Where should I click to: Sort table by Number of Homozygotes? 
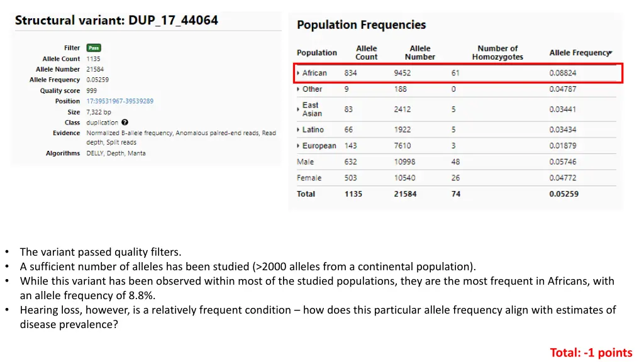coord(497,53)
